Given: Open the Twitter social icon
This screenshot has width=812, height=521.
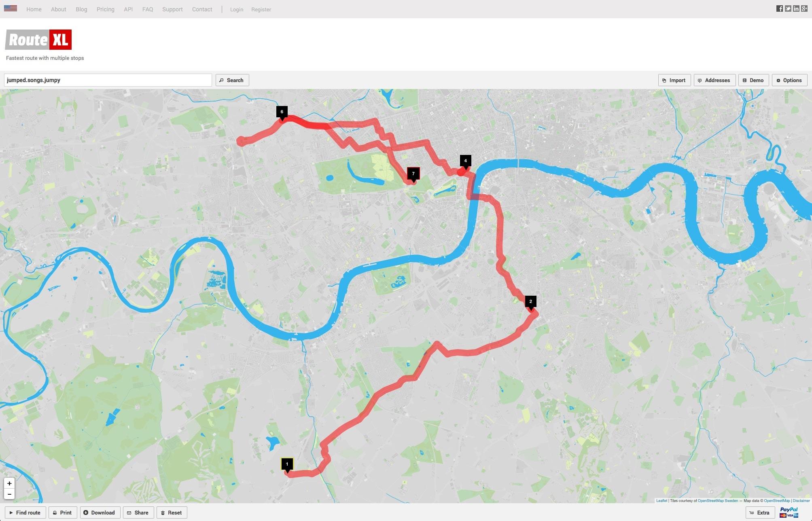Looking at the screenshot, I should pyautogui.click(x=788, y=9).
